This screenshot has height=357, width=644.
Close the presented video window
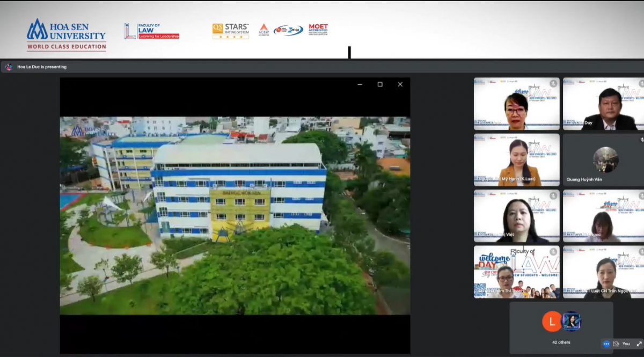(x=400, y=84)
